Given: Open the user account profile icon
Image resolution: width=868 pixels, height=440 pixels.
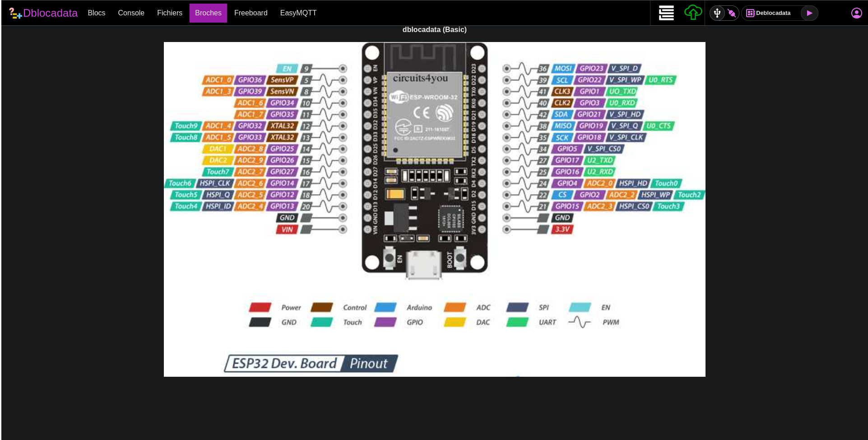Looking at the screenshot, I should click(856, 13).
